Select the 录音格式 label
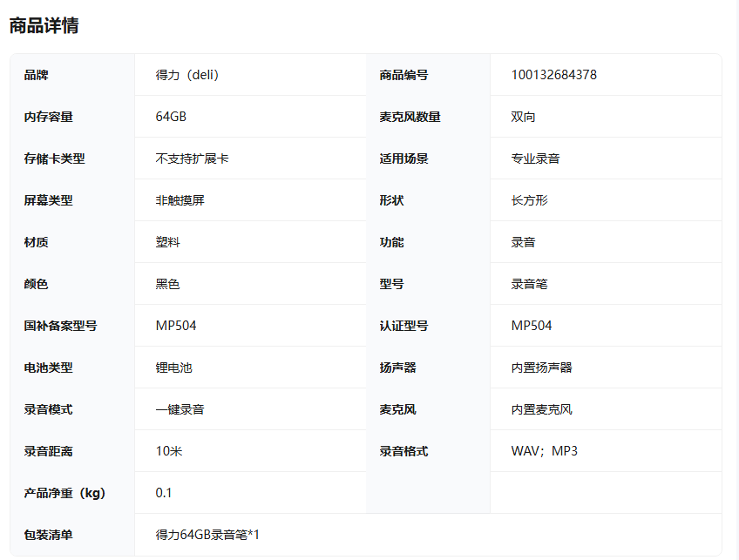The image size is (739, 560). (403, 452)
